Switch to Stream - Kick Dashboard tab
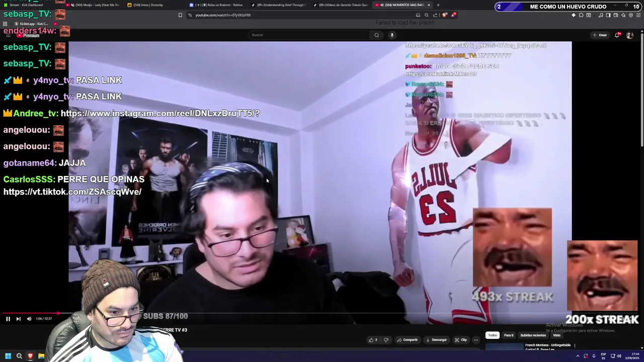This screenshot has width=644, height=362. (32, 5)
